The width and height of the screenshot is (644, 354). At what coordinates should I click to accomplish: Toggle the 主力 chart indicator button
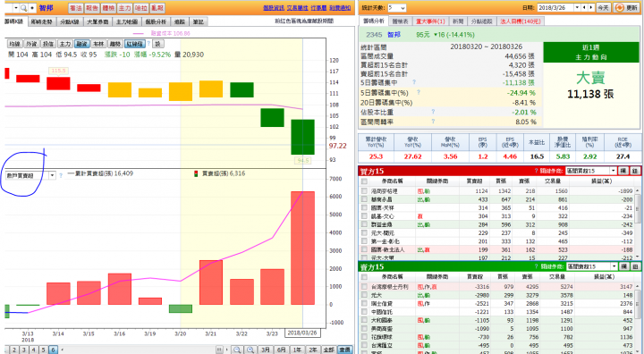point(65,44)
